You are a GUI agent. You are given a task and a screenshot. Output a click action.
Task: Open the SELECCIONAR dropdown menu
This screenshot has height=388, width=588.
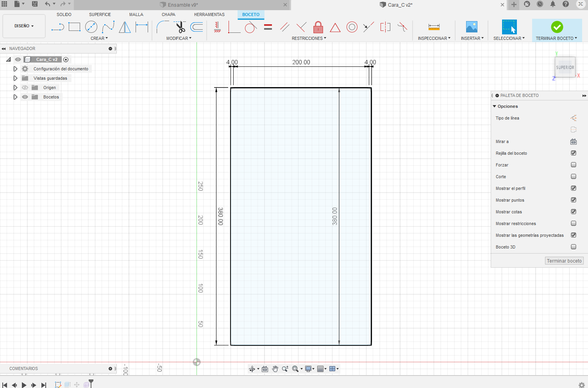click(509, 38)
